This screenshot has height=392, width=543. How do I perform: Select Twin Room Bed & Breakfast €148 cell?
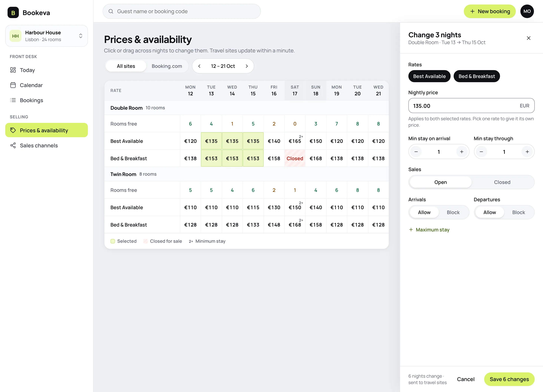274,225
